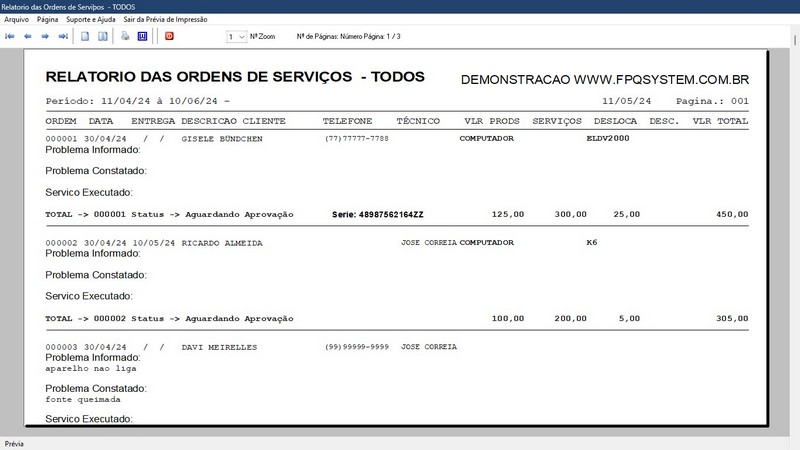Click services value 300,00
Screen dimensions: 800x450
coord(570,214)
